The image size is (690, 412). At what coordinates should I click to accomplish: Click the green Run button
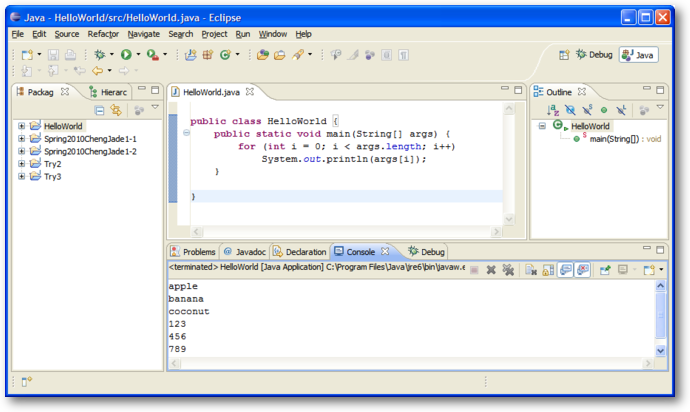(126, 55)
